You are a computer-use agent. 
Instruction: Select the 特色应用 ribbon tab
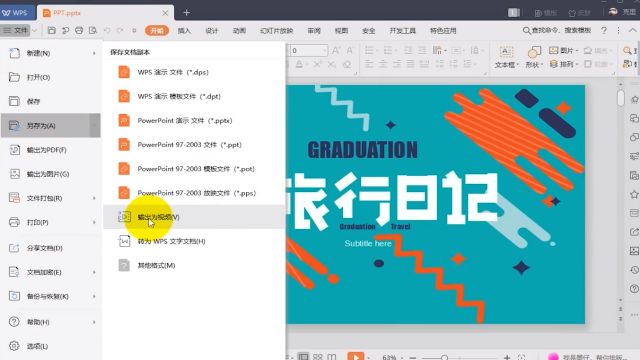(x=443, y=31)
